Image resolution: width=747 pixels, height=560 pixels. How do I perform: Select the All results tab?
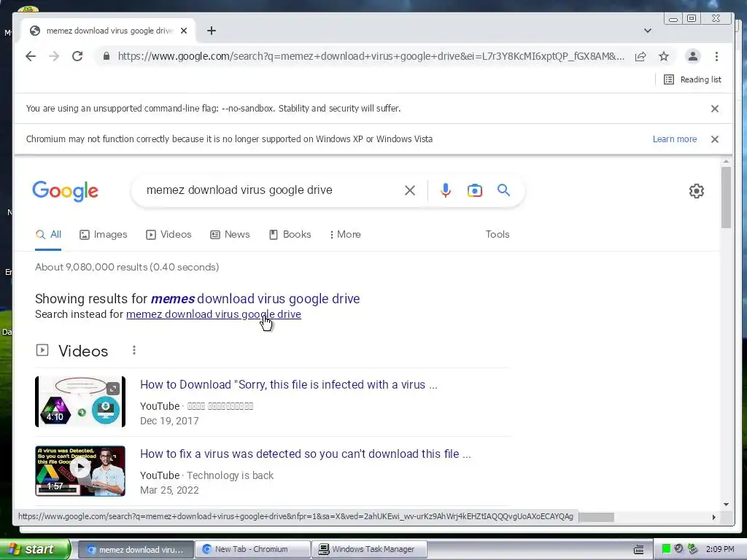[48, 234]
